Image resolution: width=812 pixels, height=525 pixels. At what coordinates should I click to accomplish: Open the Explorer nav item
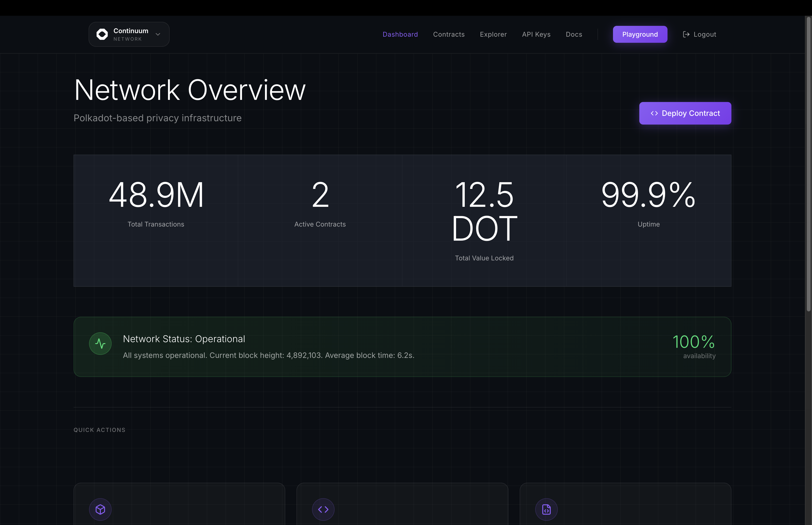click(493, 35)
